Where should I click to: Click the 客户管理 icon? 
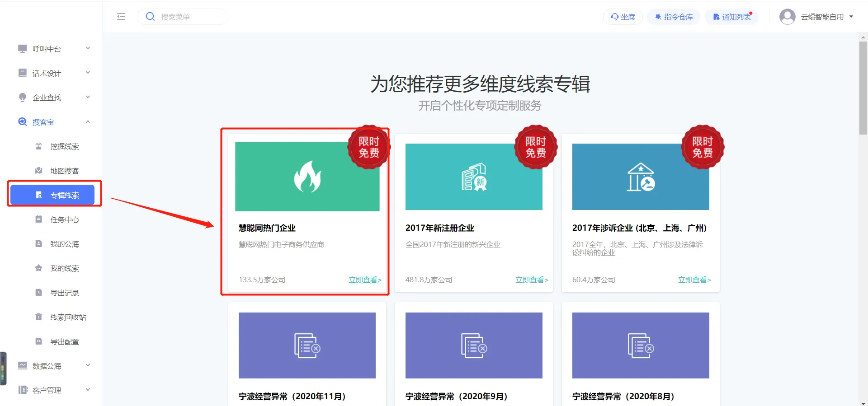tap(23, 390)
